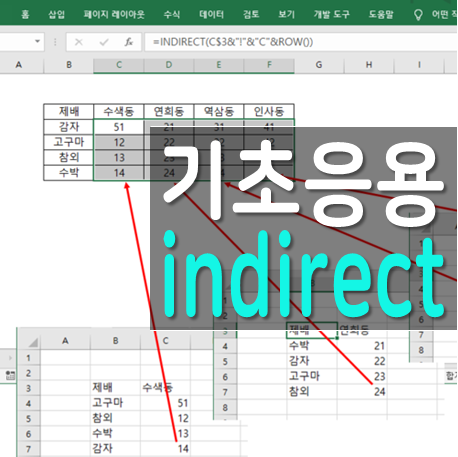The width and height of the screenshot is (458, 457).
Task: Click the 연희동 header cell in the bordered table
Action: pyautogui.click(x=169, y=111)
